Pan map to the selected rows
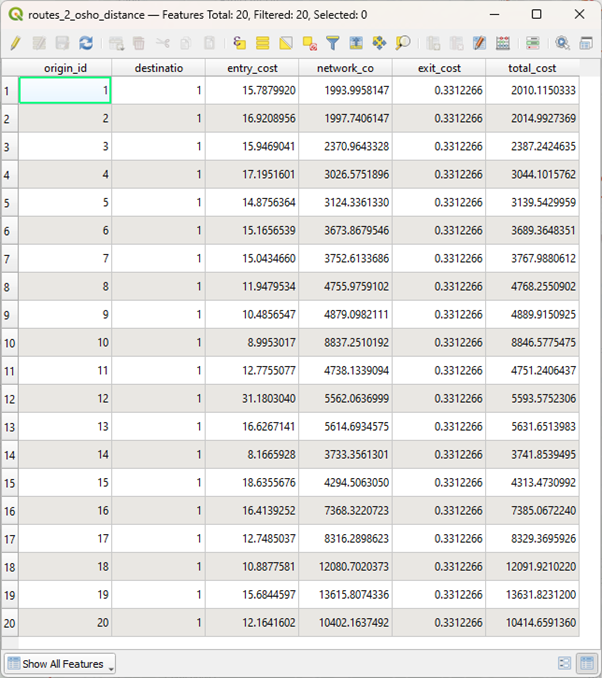 (379, 43)
